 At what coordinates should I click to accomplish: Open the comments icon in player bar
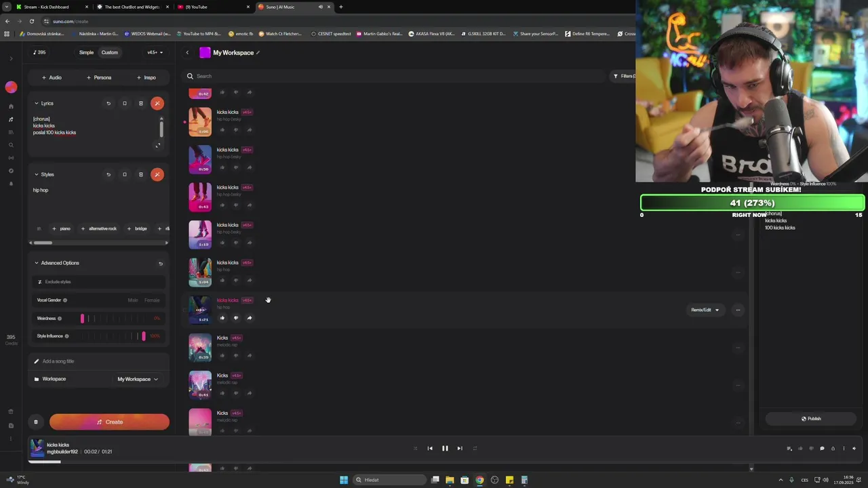point(822,449)
